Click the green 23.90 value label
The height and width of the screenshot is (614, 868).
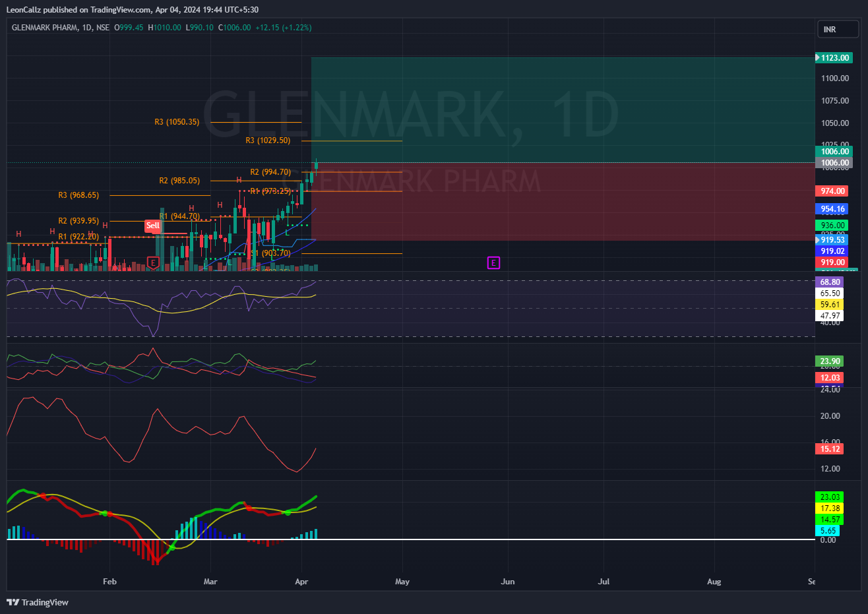830,361
